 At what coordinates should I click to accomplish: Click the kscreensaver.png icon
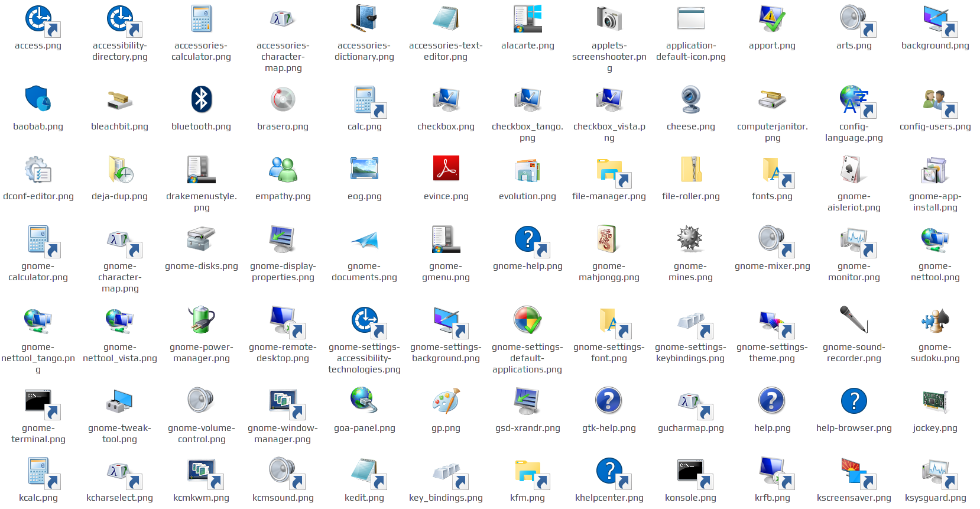858,474
